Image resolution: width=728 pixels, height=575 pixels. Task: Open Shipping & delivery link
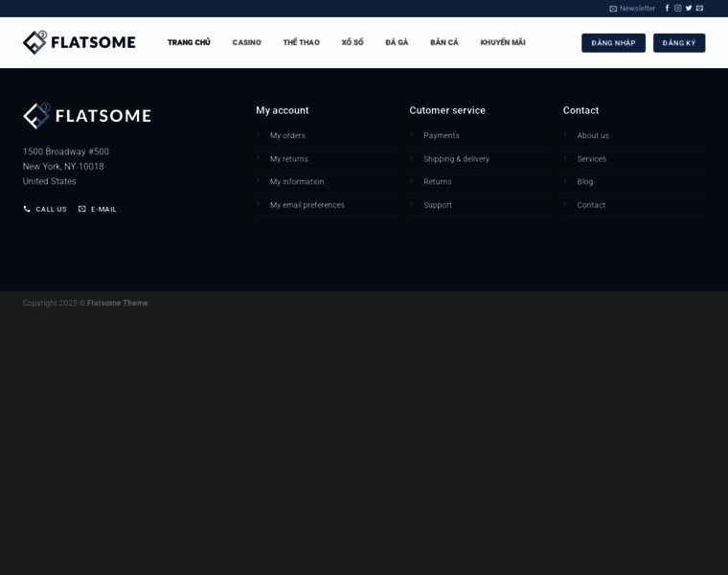456,159
